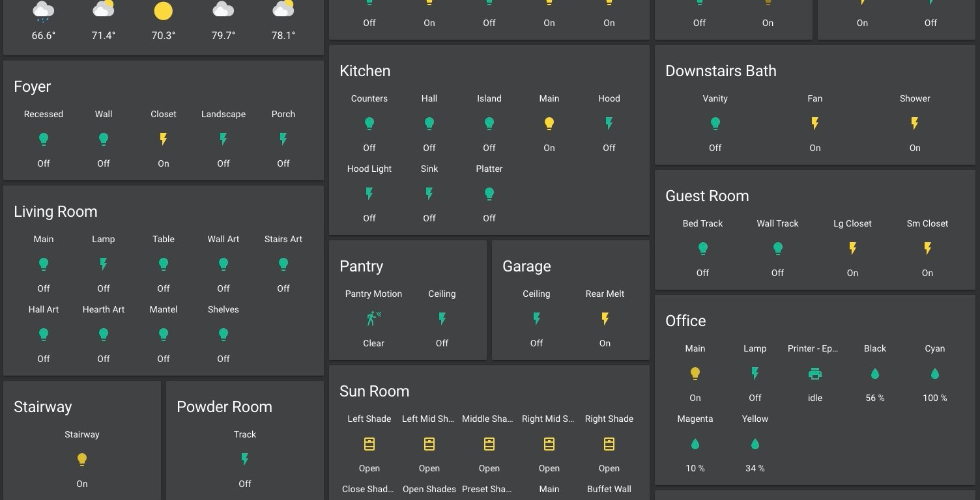The width and height of the screenshot is (980, 500).
Task: Click the 66.6° rainy forecast temperature
Action: (44, 36)
